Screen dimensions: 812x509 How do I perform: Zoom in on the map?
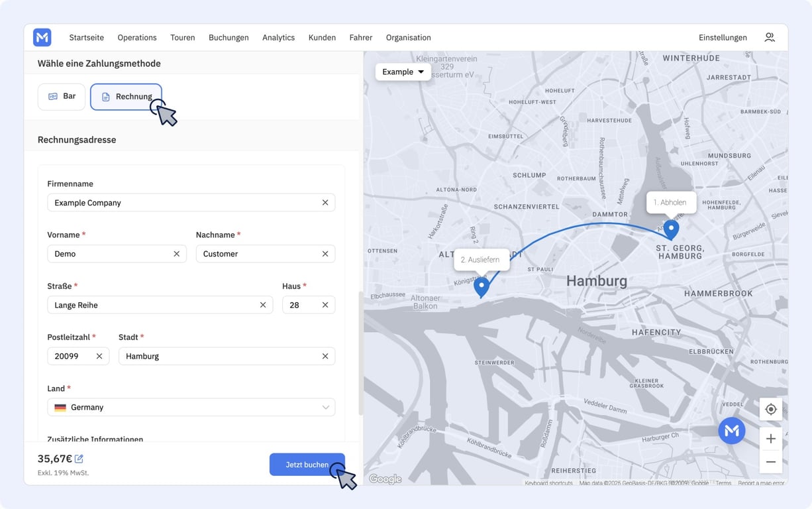tap(771, 439)
